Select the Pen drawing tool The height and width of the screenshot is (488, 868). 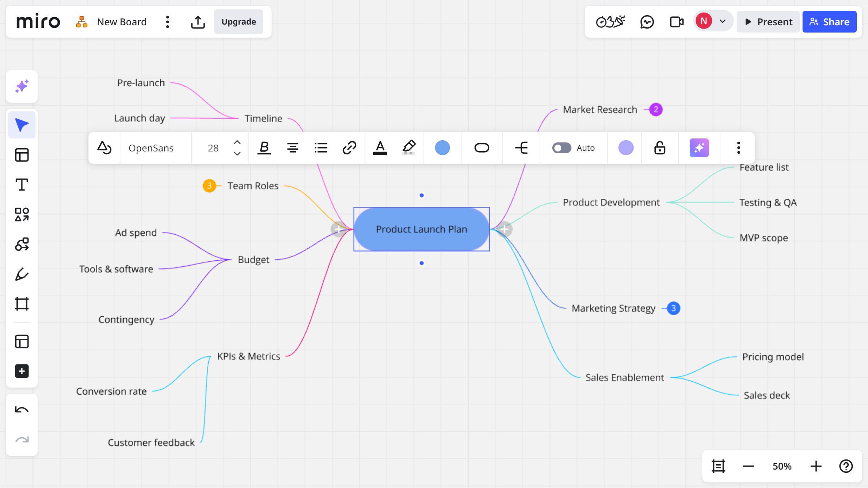pos(22,274)
